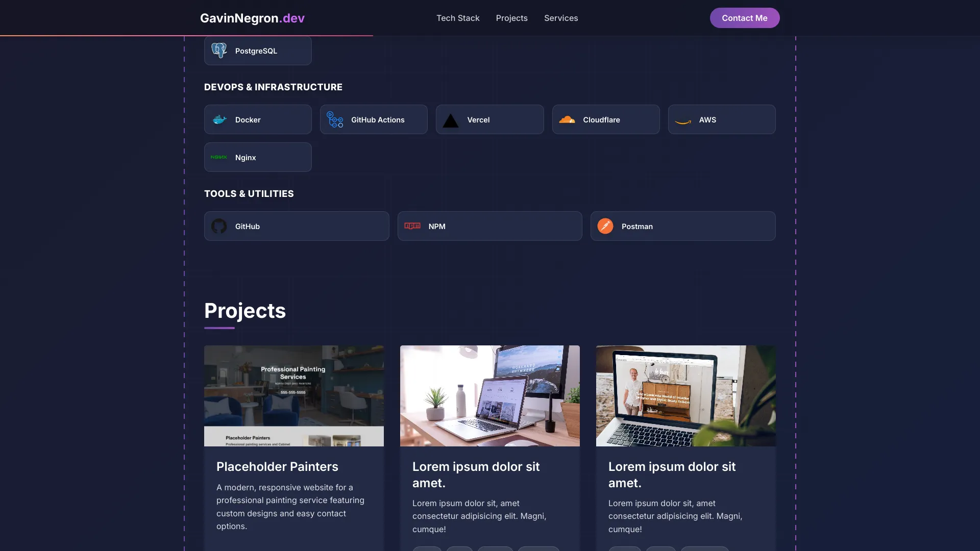Click the Nginx logo icon
The height and width of the screenshot is (551, 980).
coord(219,157)
